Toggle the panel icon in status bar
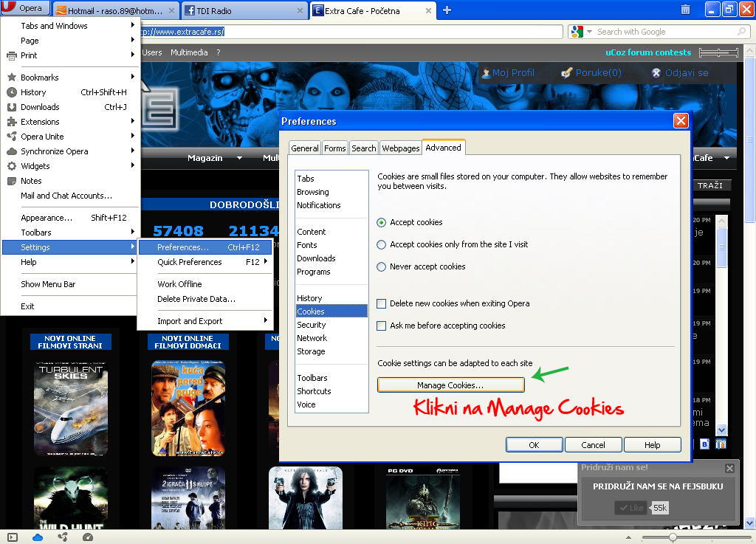Screen dimensions: 756x544 point(12,537)
